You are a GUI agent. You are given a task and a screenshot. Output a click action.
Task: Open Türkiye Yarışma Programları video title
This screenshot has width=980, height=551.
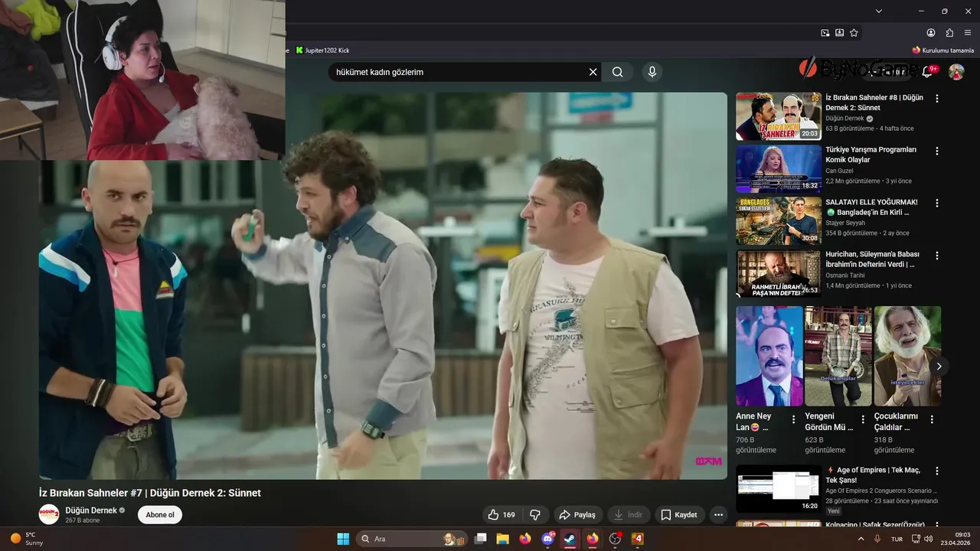click(871, 155)
